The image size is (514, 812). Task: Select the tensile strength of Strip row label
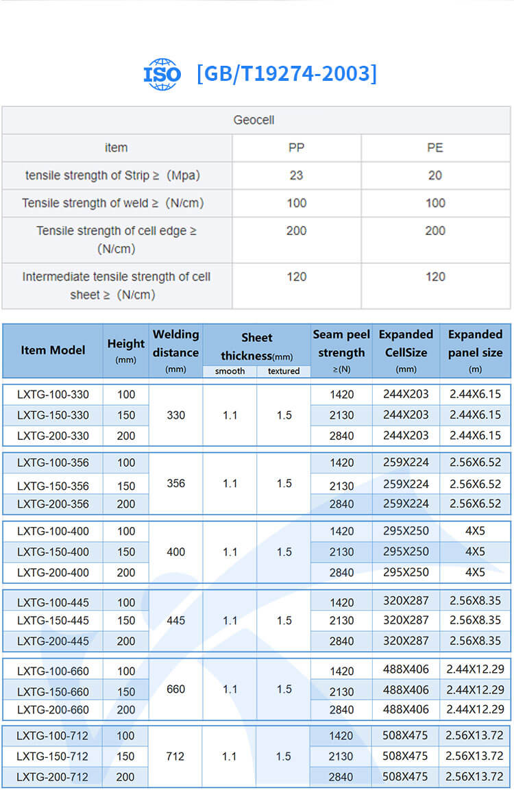112,175
